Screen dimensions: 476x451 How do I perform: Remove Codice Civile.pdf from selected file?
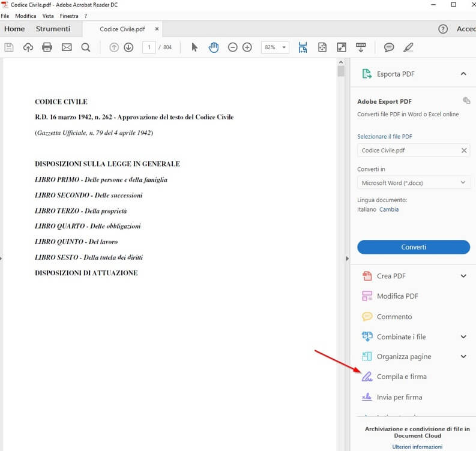pyautogui.click(x=464, y=150)
